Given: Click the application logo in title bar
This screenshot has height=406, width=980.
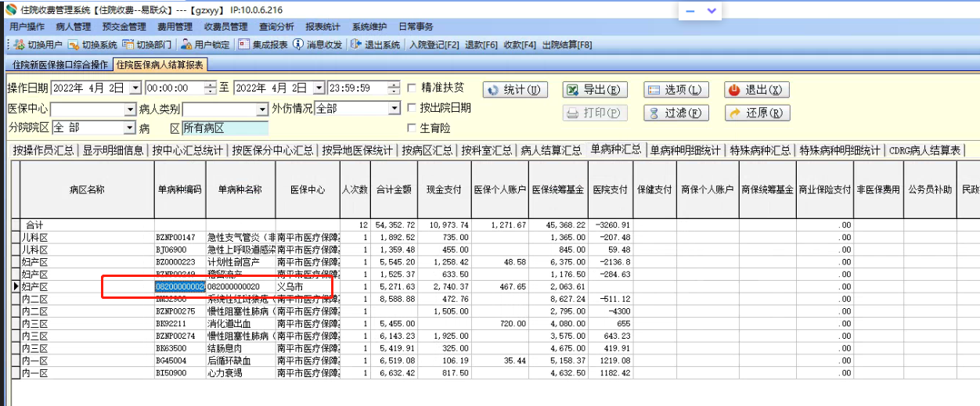Looking at the screenshot, I should click(x=9, y=11).
